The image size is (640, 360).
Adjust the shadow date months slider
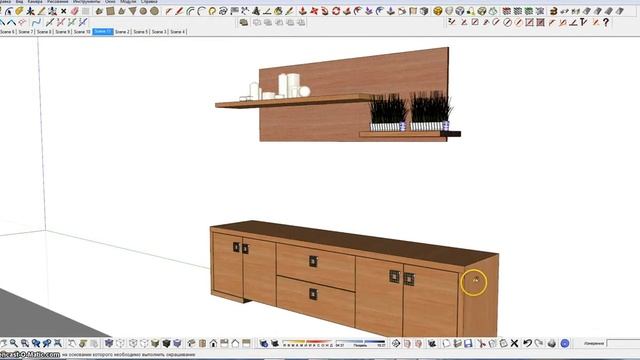point(308,343)
